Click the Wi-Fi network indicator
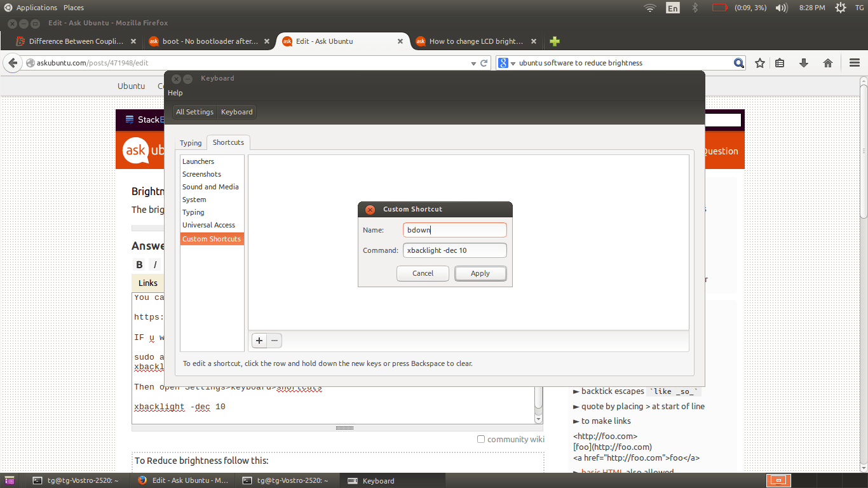The height and width of the screenshot is (488, 868). tap(649, 8)
